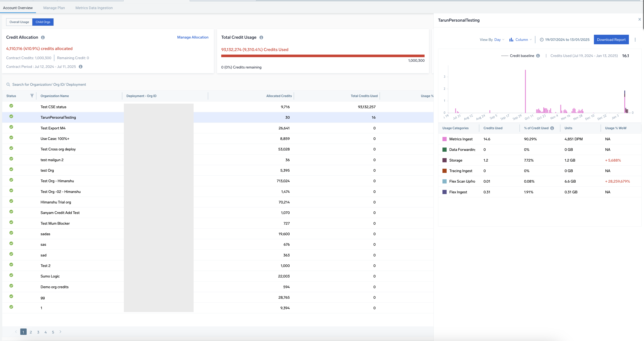644x341 pixels.
Task: Open the 19/07/2024 to 13/01/2025 date picker
Action: pos(564,40)
